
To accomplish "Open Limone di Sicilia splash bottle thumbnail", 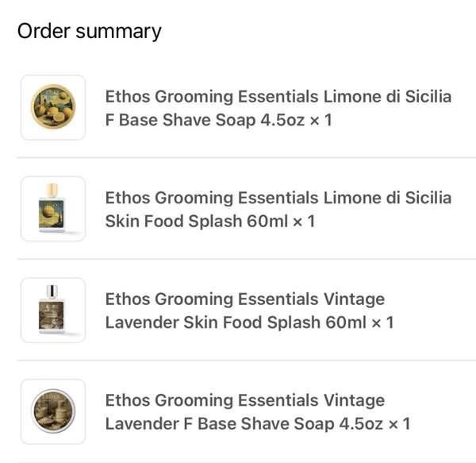I will [x=53, y=209].
